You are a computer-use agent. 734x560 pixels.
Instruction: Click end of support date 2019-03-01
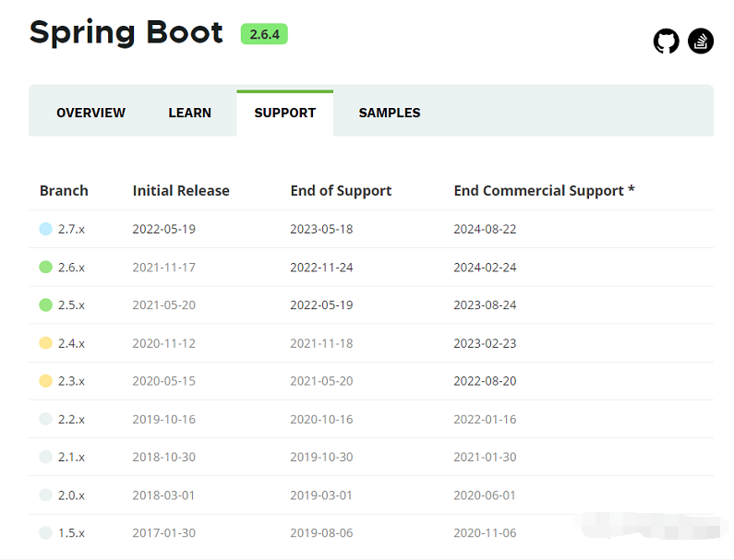tap(321, 495)
